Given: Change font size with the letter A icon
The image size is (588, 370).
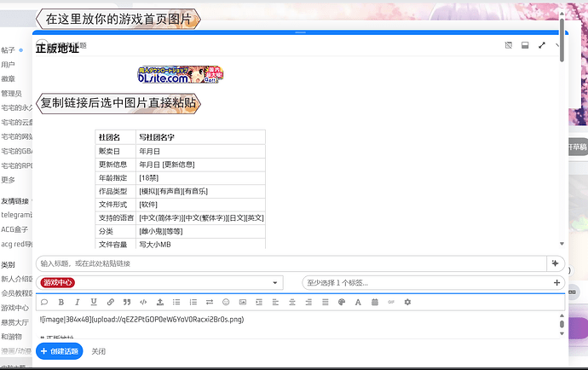Looking at the screenshot, I should tap(358, 302).
